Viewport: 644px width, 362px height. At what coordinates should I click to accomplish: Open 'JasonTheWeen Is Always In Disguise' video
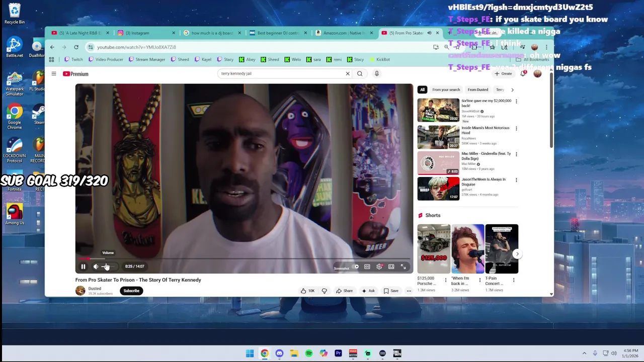pyautogui.click(x=438, y=189)
